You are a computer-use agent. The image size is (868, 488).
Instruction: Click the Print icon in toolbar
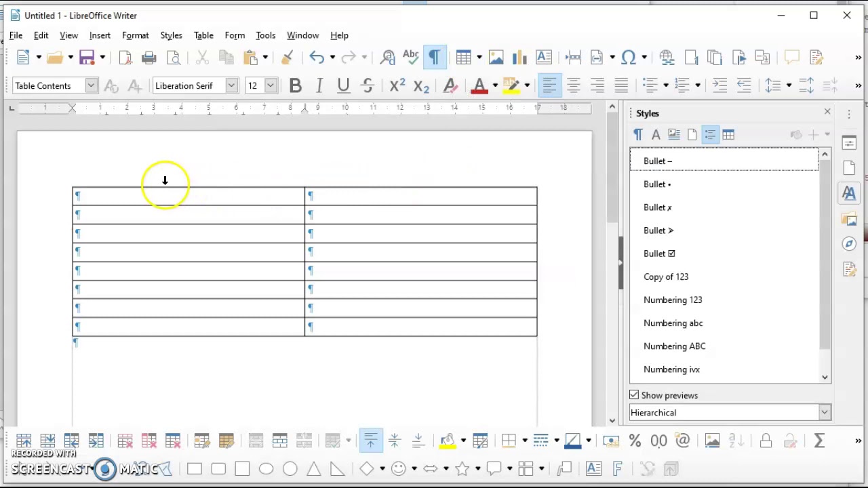pyautogui.click(x=149, y=58)
